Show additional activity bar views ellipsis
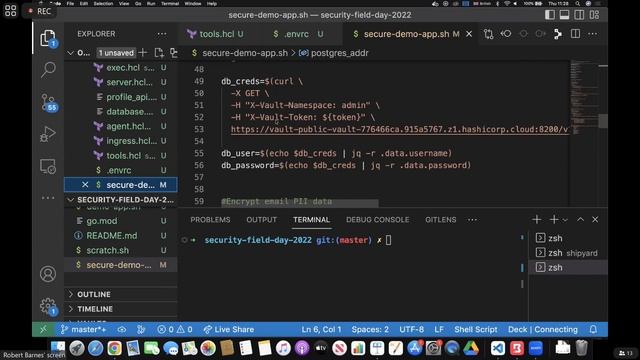Viewport: 640px width, 360px height. click(x=48, y=198)
